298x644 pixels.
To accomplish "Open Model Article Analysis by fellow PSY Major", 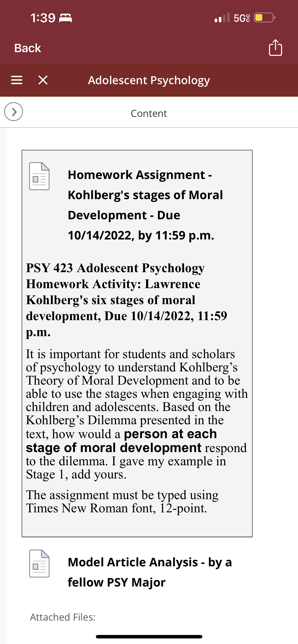I will point(150,572).
